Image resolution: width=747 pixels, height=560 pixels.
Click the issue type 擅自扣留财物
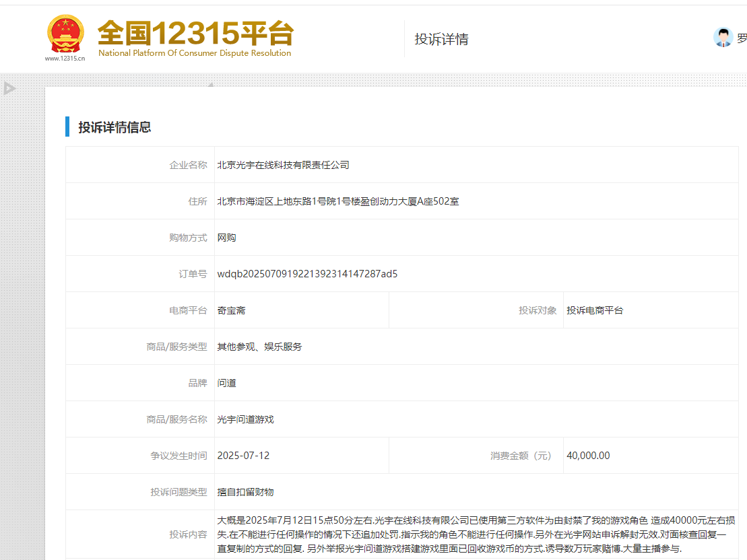point(245,492)
